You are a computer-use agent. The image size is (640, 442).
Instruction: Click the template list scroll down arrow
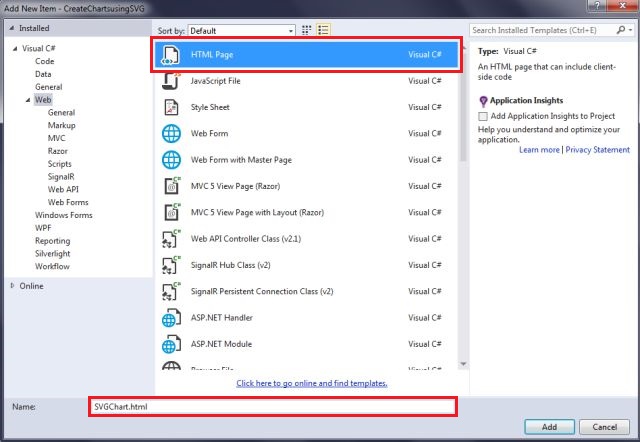pos(463,364)
